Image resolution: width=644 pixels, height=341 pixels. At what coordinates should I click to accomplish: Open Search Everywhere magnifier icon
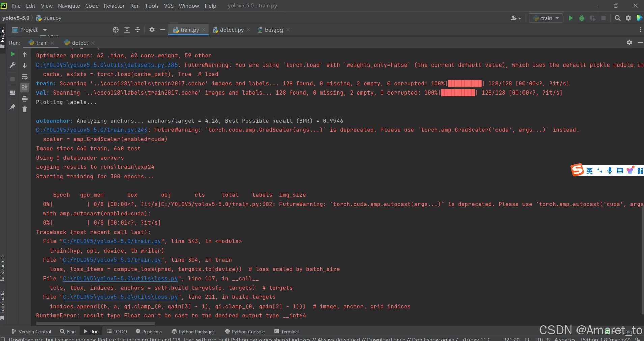(x=618, y=18)
